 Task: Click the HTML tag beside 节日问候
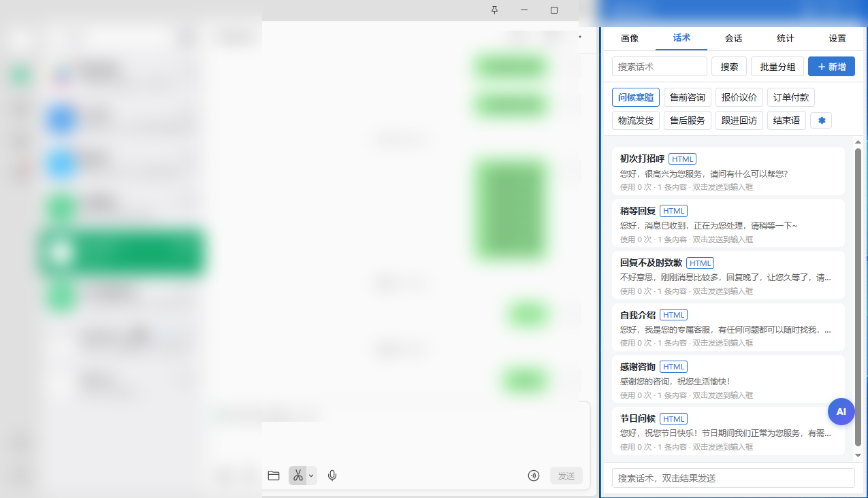tap(673, 419)
